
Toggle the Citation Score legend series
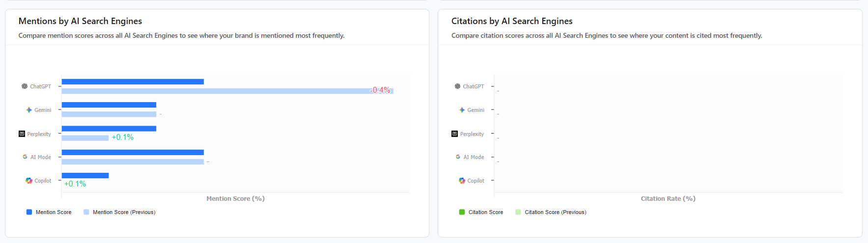481,212
